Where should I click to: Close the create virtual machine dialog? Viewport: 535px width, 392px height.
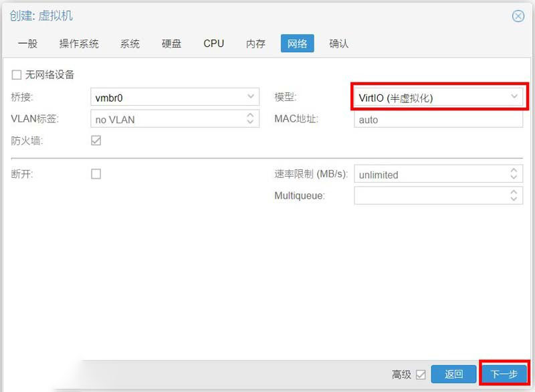518,15
